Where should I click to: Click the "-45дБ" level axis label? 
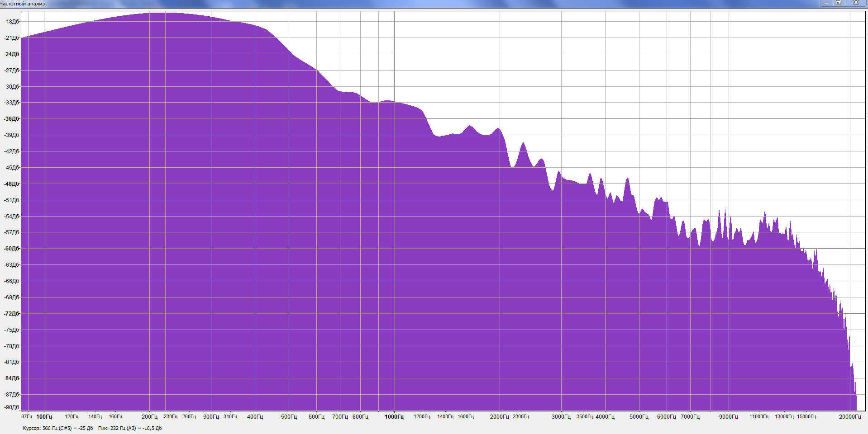coord(12,168)
